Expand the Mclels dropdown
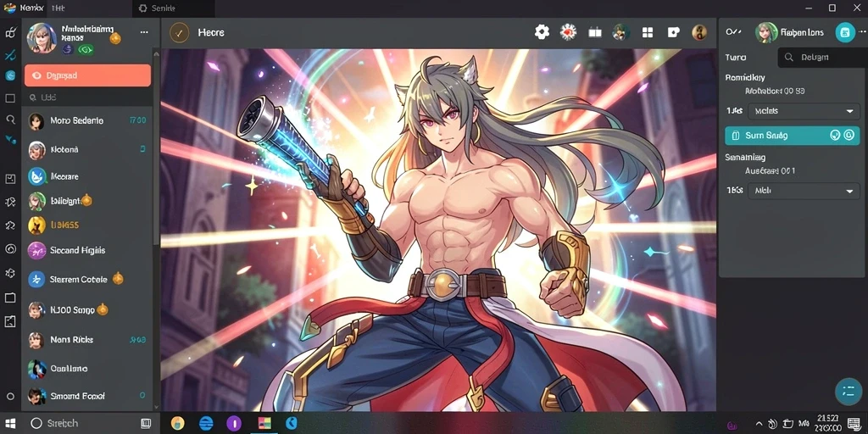 (804, 111)
